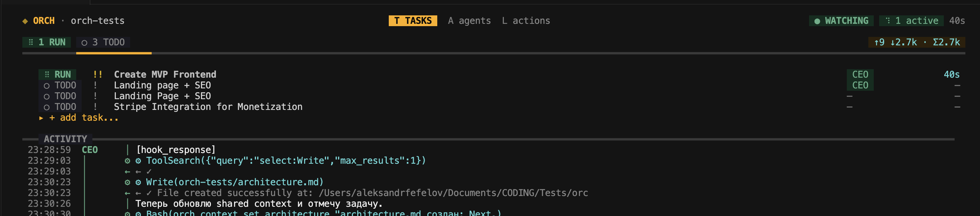Open the 1 RUN filter button
The height and width of the screenshot is (216, 980).
click(x=47, y=42)
